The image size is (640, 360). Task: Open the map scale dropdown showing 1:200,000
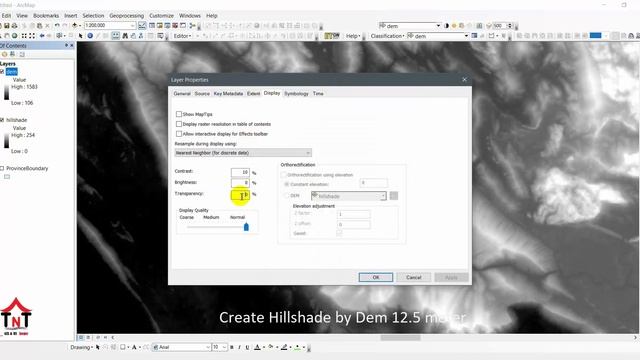pos(133,26)
